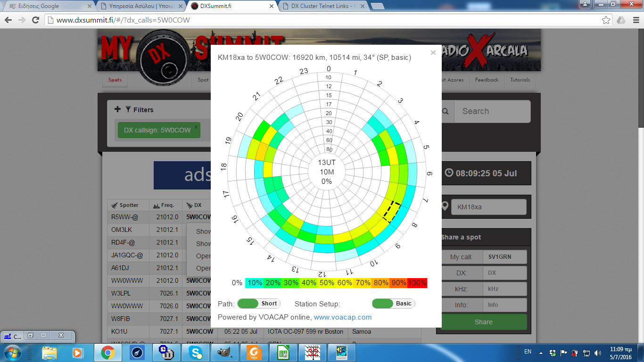The image size is (644, 362).
Task: Open the www.voacap.com link
Action: tap(343, 317)
